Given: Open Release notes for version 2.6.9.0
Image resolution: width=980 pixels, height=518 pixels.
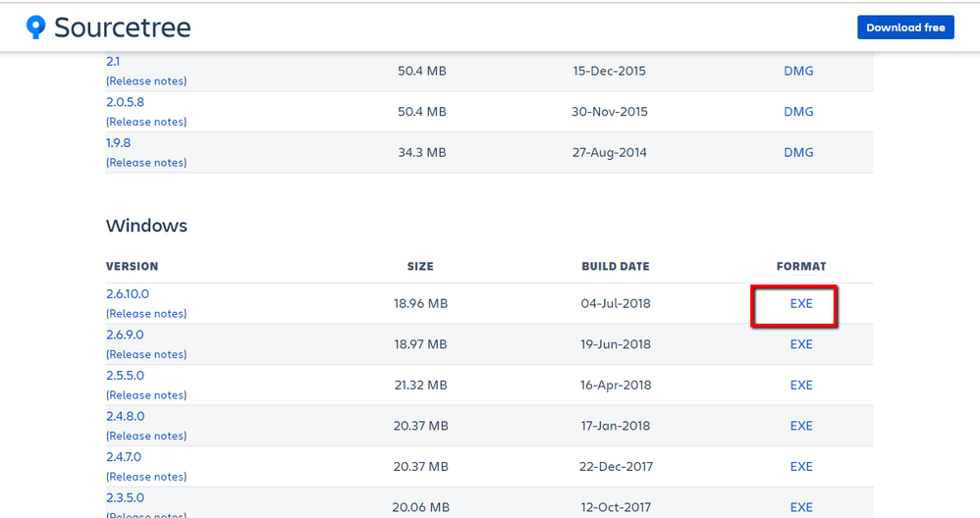Looking at the screenshot, I should tap(146, 354).
